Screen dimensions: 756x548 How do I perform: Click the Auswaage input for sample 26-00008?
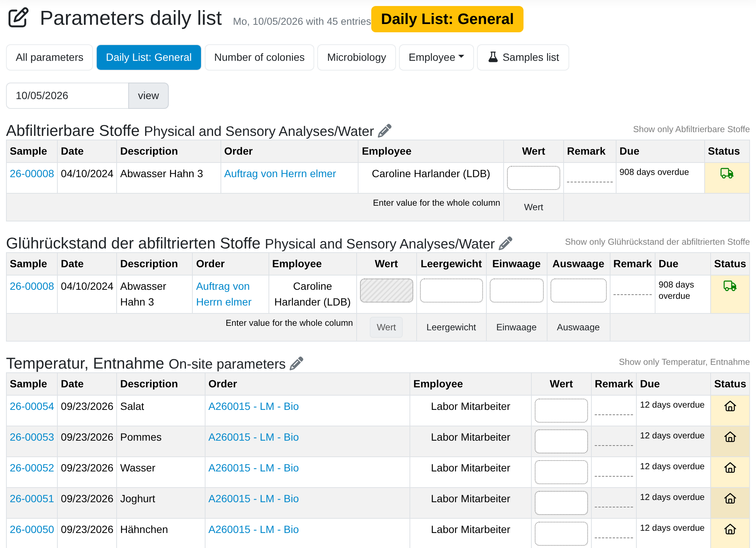coord(578,291)
